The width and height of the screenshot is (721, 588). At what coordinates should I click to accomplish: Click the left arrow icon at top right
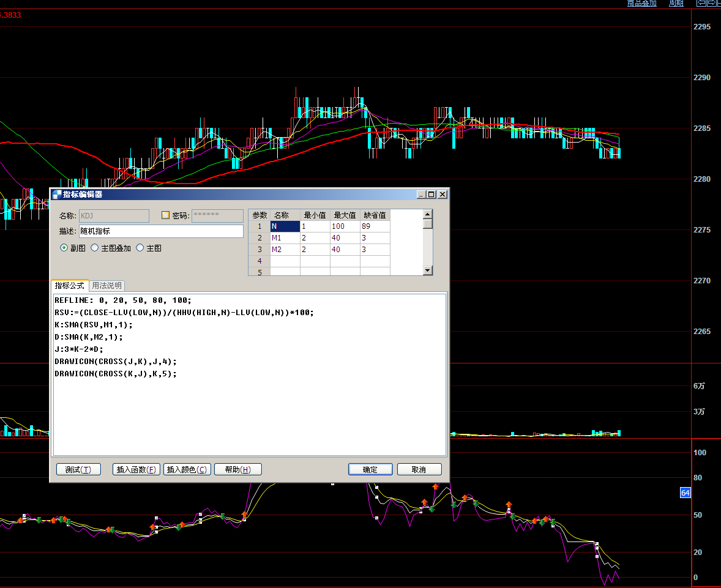click(x=701, y=4)
